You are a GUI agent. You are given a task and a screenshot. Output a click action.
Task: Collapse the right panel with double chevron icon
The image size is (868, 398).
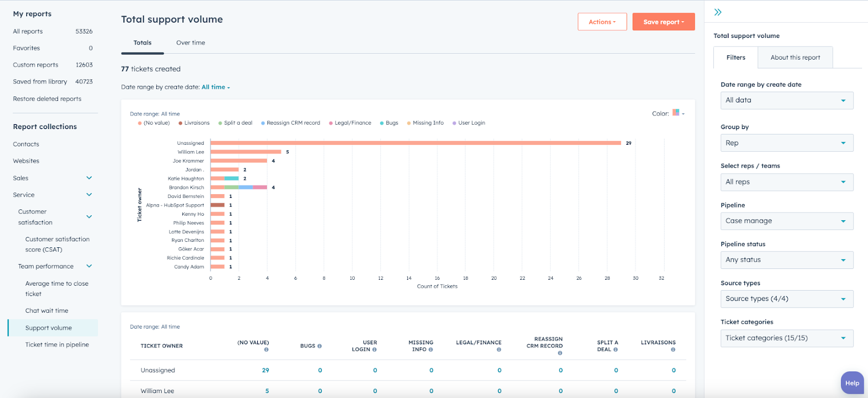point(718,12)
